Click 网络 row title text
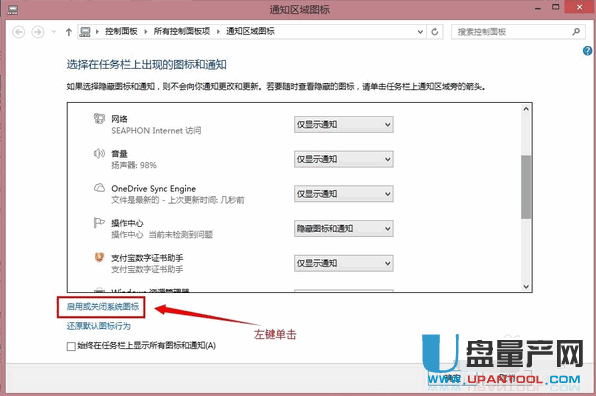Image resolution: width=596 pixels, height=396 pixels. tap(119, 119)
